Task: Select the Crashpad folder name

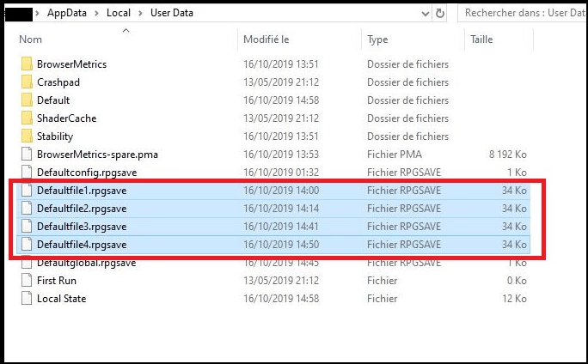Action: tap(58, 82)
